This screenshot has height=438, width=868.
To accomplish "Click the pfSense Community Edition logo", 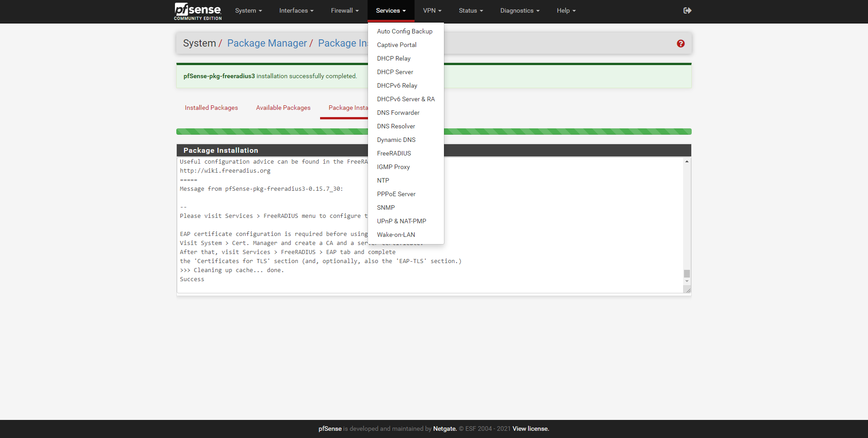I will [x=198, y=11].
